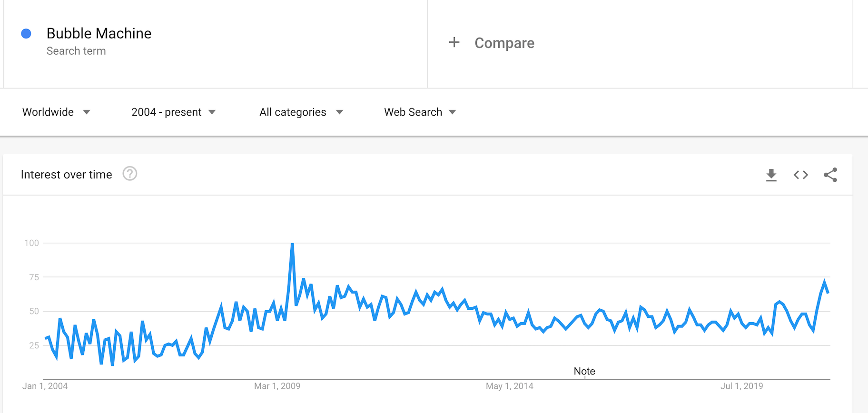The height and width of the screenshot is (413, 868).
Task: Add a Compare term
Action: tap(504, 43)
